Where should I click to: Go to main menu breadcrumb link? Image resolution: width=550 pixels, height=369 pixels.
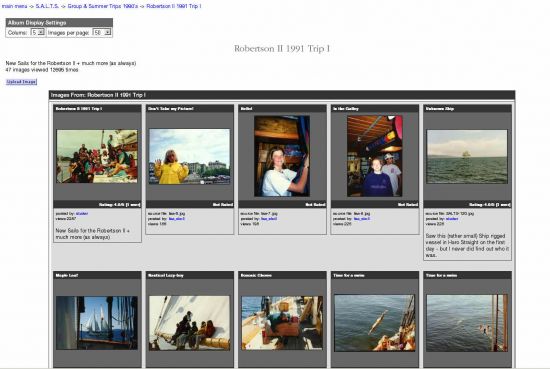click(14, 6)
